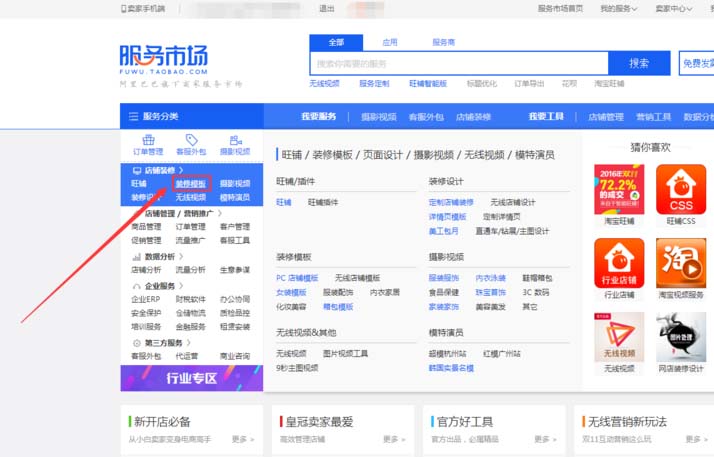Click 流量推广 in the sidebar

pos(190,240)
